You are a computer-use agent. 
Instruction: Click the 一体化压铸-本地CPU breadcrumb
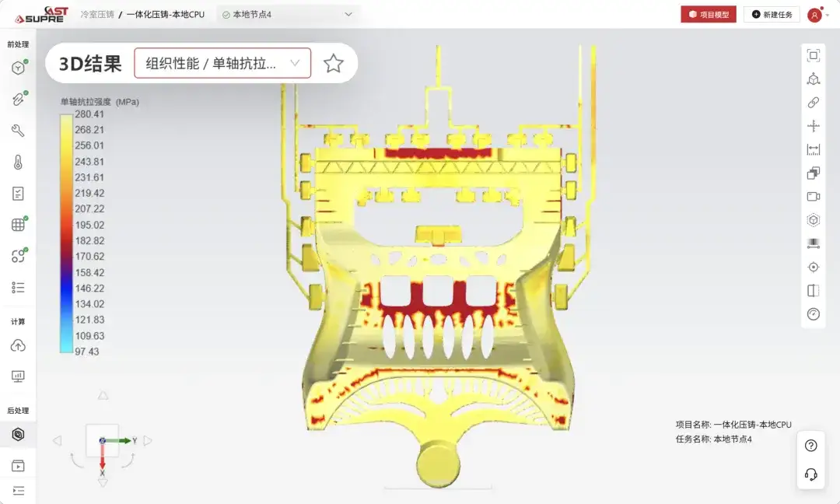coord(166,15)
